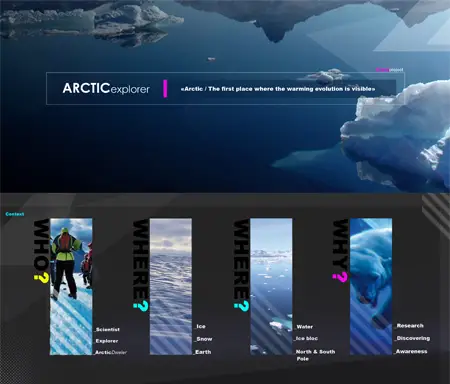Viewport: 450px width, 384px height.
Task: Select the Scientist label
Action: (x=107, y=329)
